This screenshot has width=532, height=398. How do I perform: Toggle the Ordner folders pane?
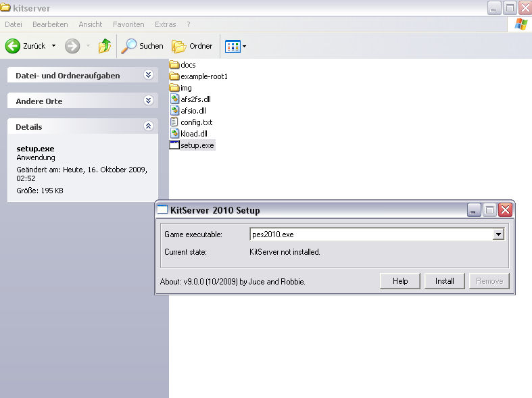192,46
